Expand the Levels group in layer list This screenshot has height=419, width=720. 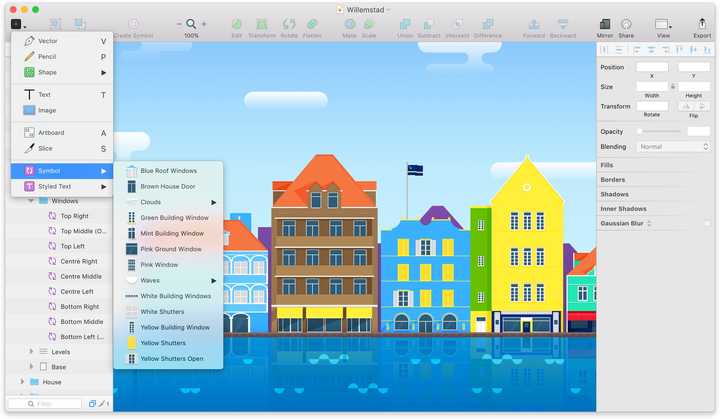(x=31, y=351)
